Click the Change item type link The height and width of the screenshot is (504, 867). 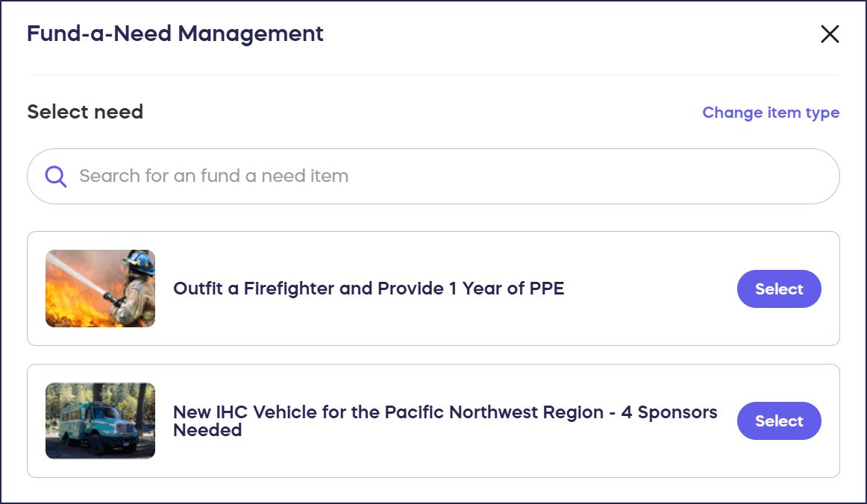point(771,113)
